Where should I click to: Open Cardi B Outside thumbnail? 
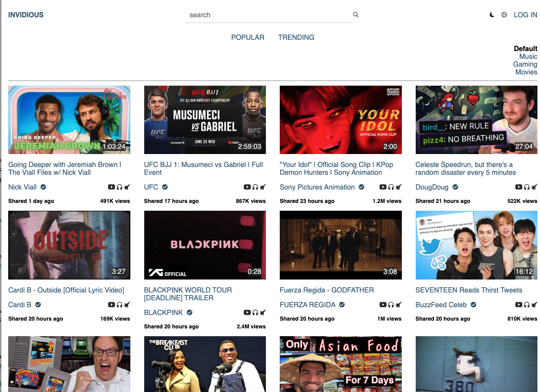[69, 245]
